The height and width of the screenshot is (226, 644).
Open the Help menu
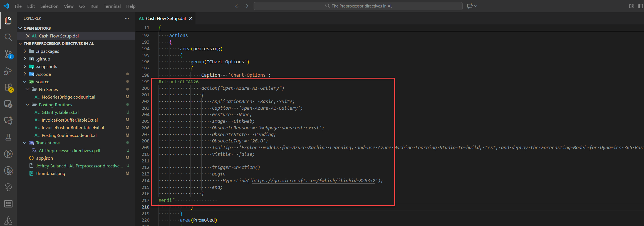click(x=131, y=6)
